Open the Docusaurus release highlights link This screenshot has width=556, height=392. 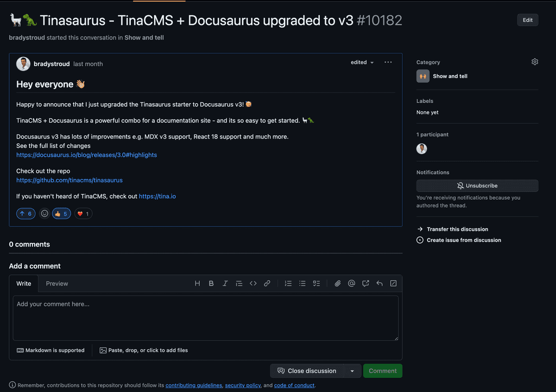86,155
